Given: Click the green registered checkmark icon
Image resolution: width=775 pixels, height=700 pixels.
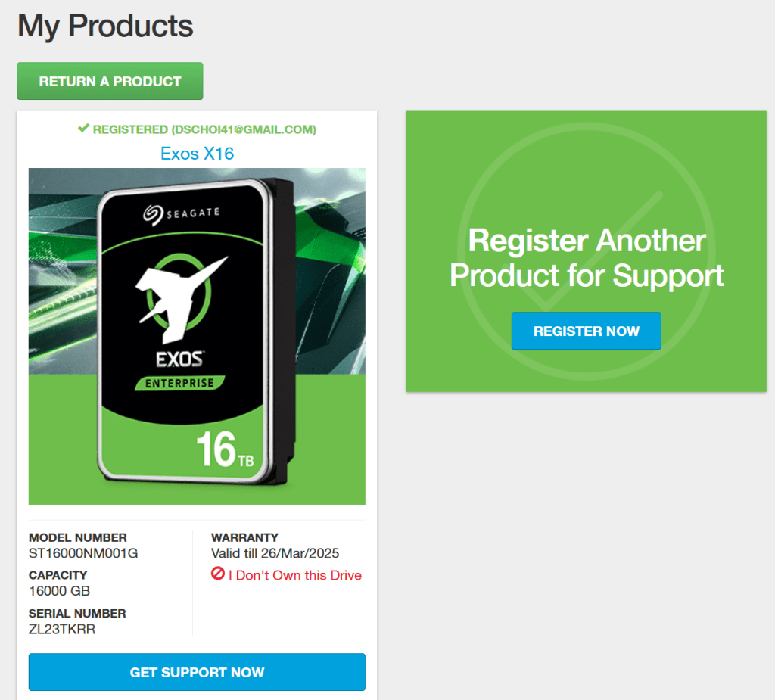Looking at the screenshot, I should click(83, 129).
